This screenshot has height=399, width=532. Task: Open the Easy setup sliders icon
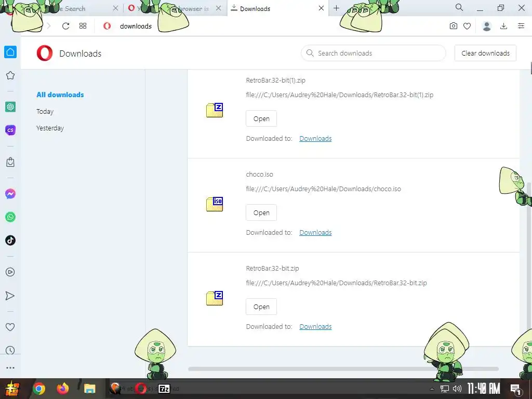click(521, 26)
